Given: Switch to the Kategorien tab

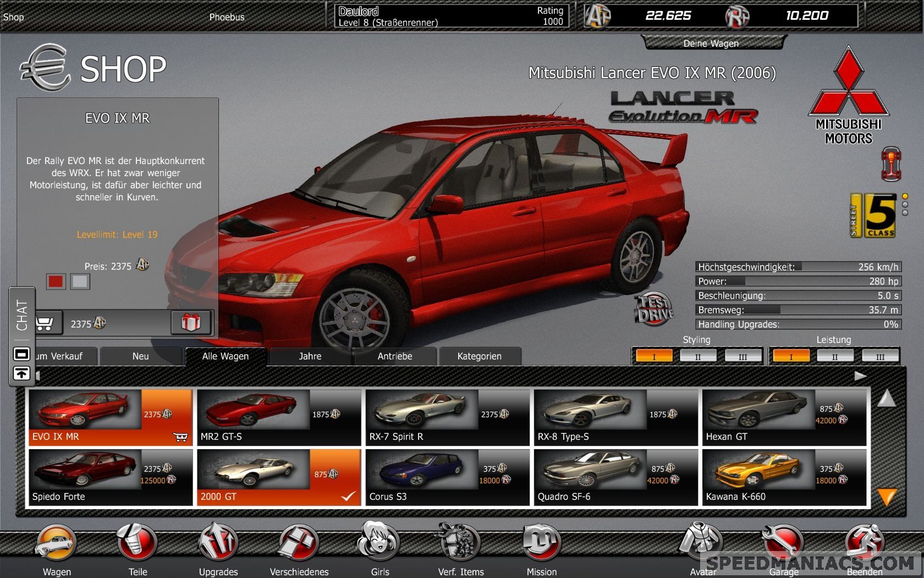Looking at the screenshot, I should 480,356.
